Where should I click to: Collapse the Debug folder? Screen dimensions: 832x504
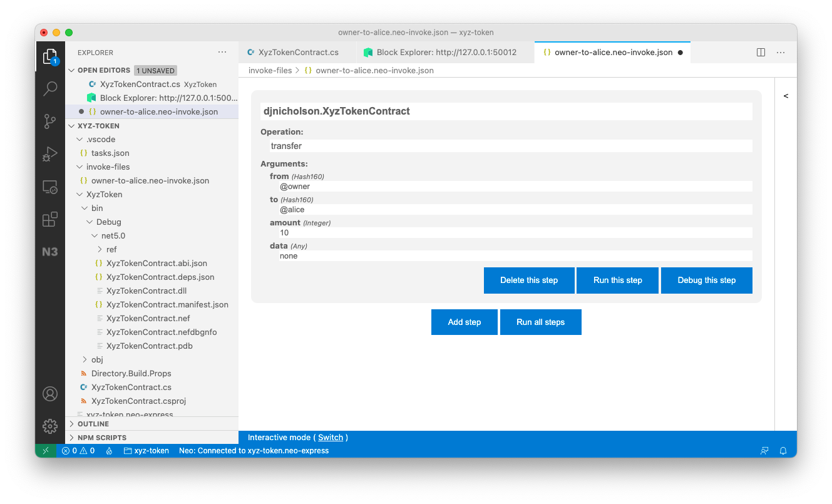click(x=90, y=222)
